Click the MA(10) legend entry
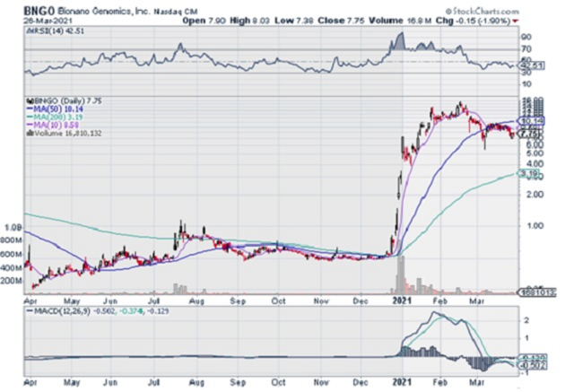The height and width of the screenshot is (392, 565). pos(53,125)
